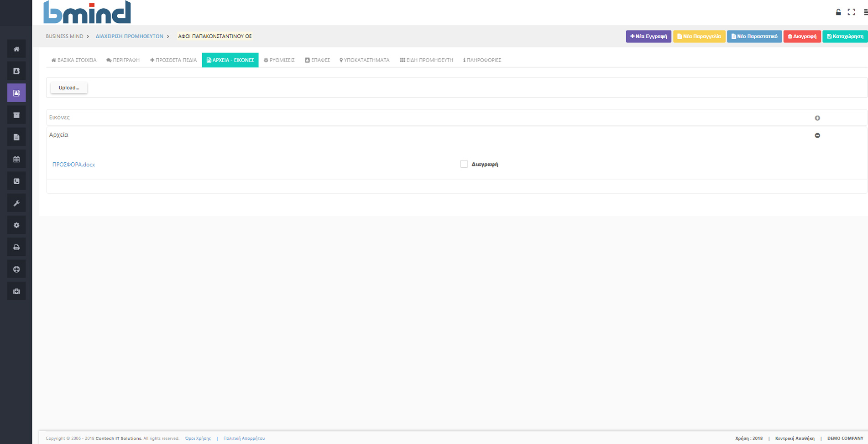Click DEMO COMPANY in footer
Screen dimensions: 868x444
tap(845, 439)
